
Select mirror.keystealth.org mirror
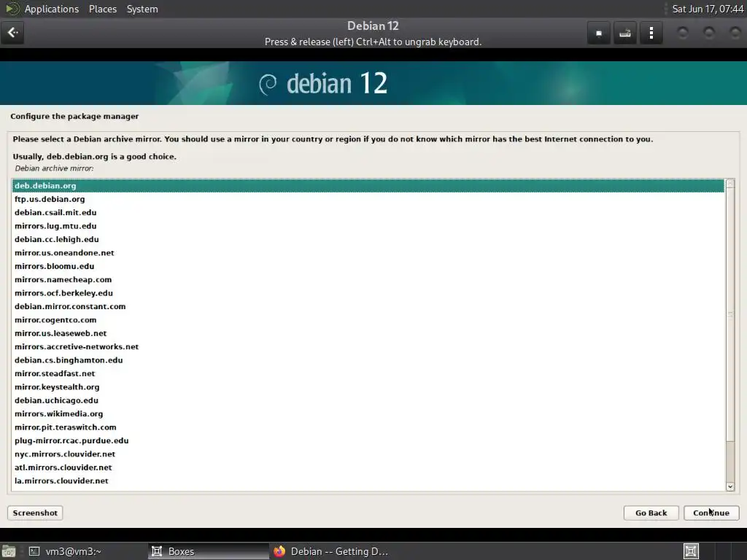368,387
